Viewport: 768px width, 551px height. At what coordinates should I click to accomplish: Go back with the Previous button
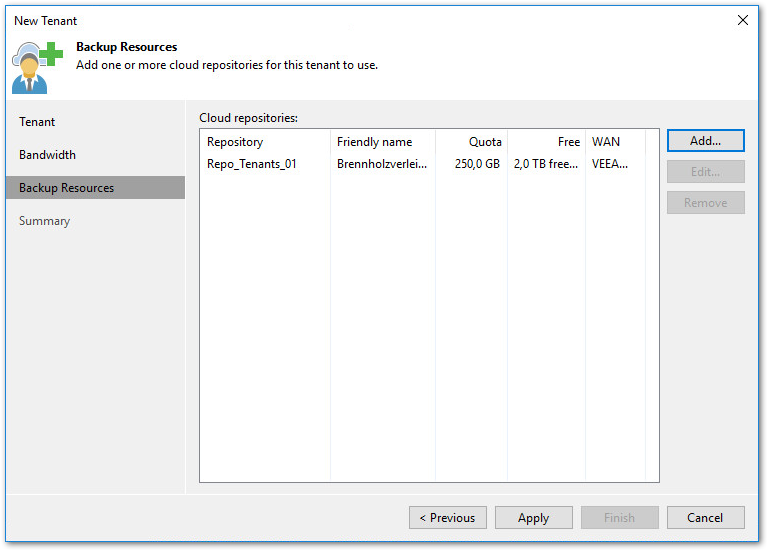[447, 518]
